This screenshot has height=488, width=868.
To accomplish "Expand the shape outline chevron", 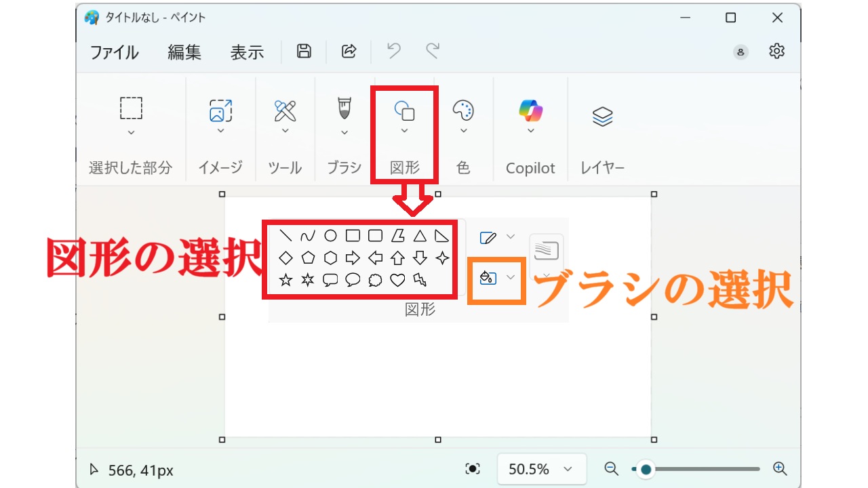I will (511, 237).
